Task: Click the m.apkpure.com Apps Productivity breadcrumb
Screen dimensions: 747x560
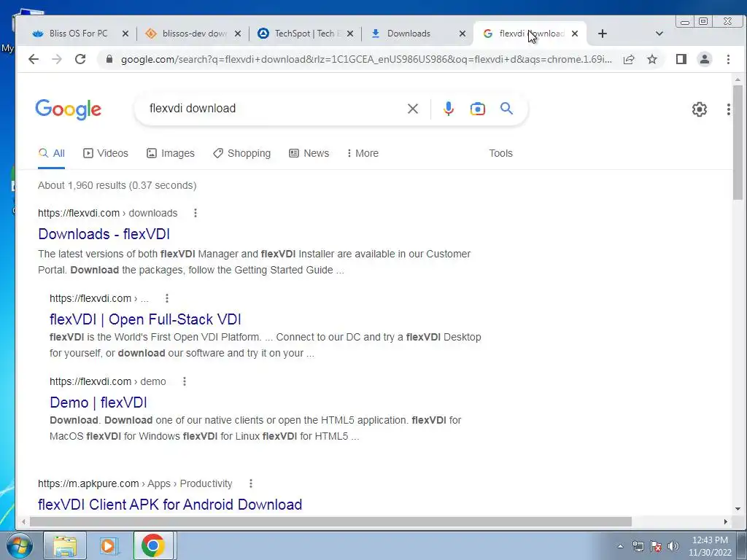Action: pos(135,483)
